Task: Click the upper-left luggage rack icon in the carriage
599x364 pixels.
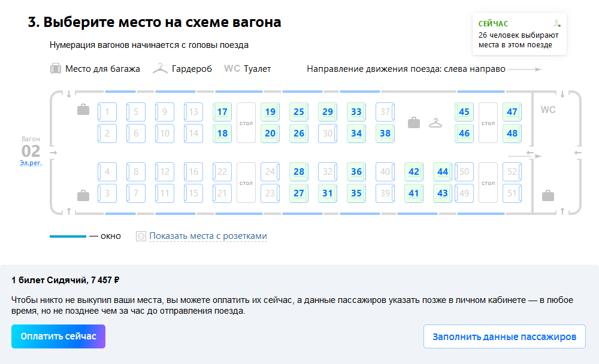Action: [83, 110]
